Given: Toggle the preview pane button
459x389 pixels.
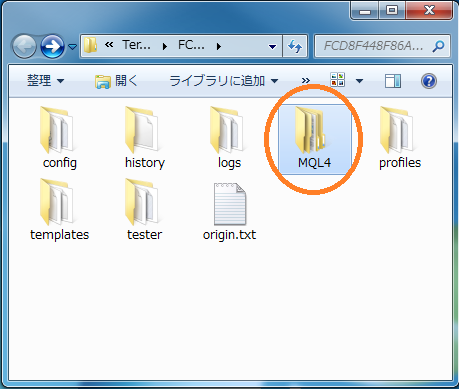Looking at the screenshot, I should [393, 81].
